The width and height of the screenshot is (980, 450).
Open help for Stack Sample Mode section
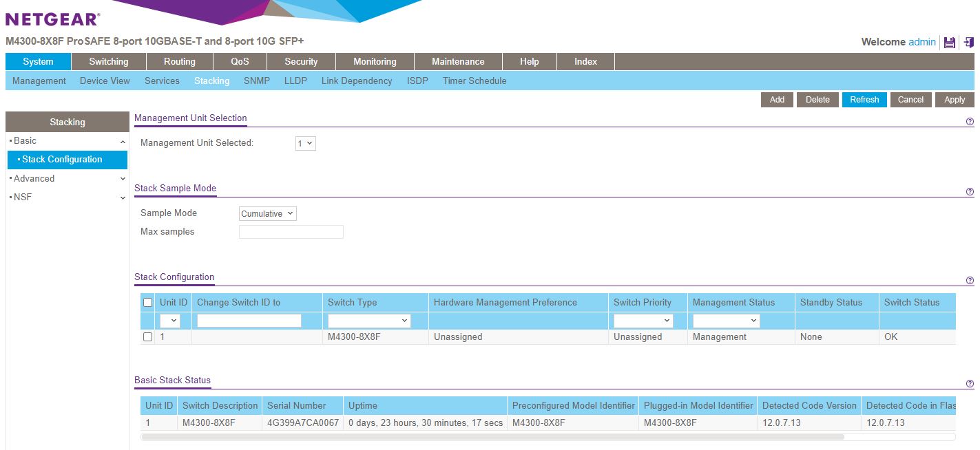pos(970,192)
